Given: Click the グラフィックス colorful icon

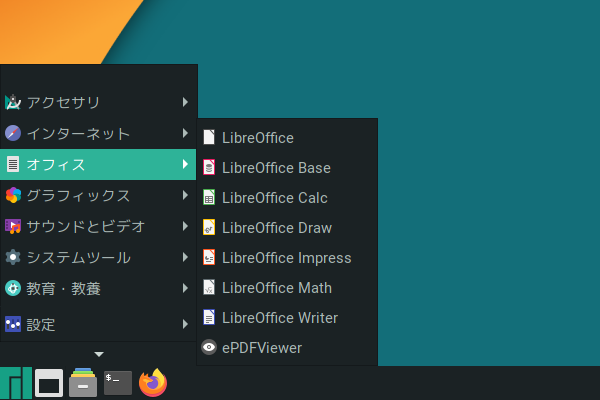Looking at the screenshot, I should click(13, 195).
